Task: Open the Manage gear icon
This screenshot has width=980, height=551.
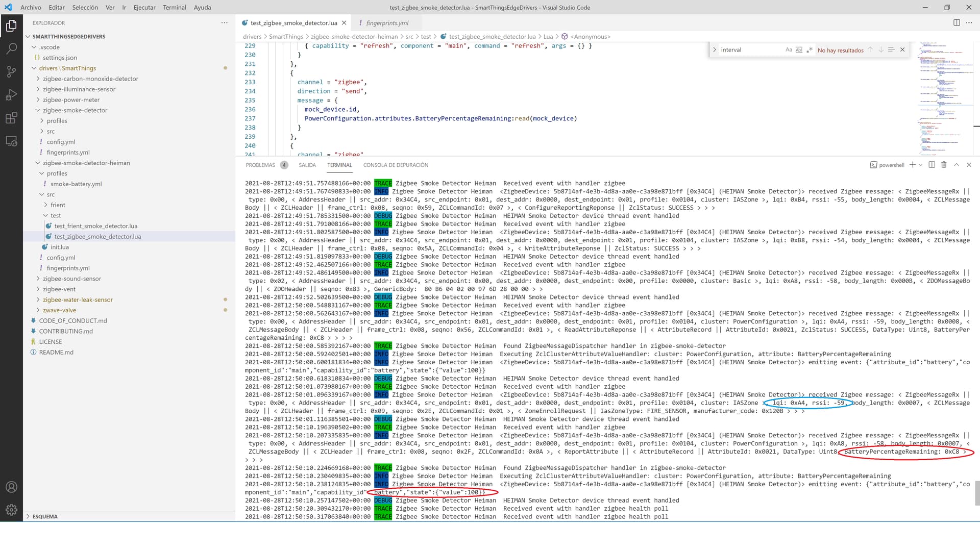Action: 11,510
